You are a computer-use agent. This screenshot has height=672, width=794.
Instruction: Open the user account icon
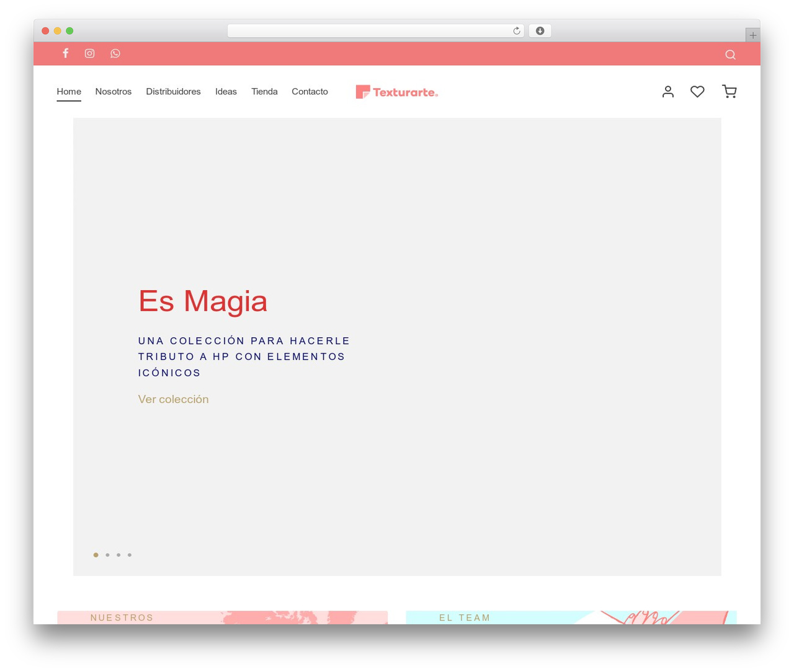(x=668, y=92)
